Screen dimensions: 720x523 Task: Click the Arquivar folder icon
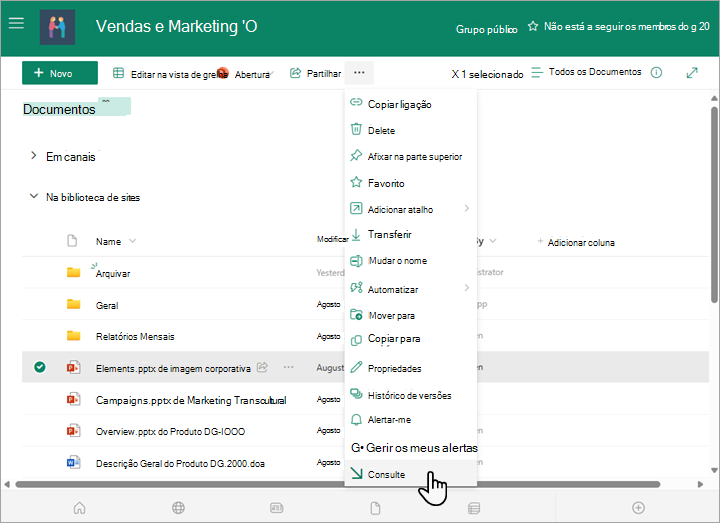73,272
